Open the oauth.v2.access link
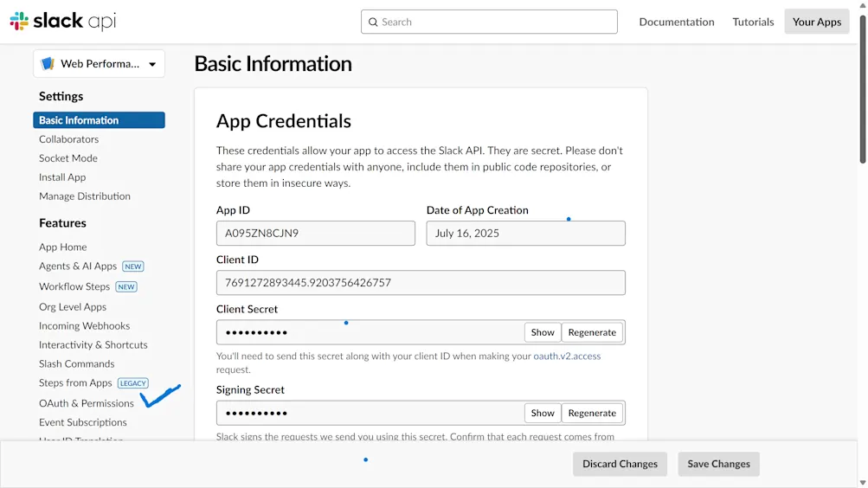The width and height of the screenshot is (868, 488). tap(567, 356)
